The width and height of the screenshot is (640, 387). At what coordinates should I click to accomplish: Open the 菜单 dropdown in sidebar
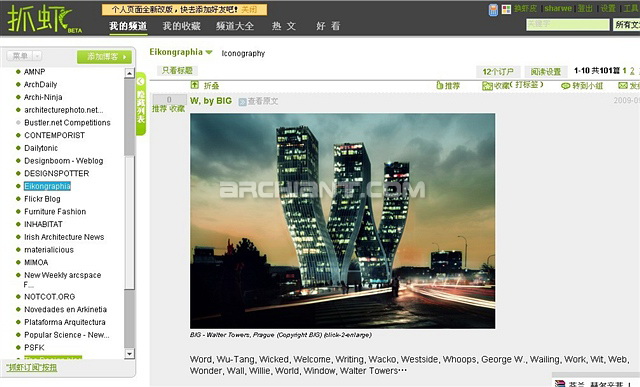[x=24, y=56]
